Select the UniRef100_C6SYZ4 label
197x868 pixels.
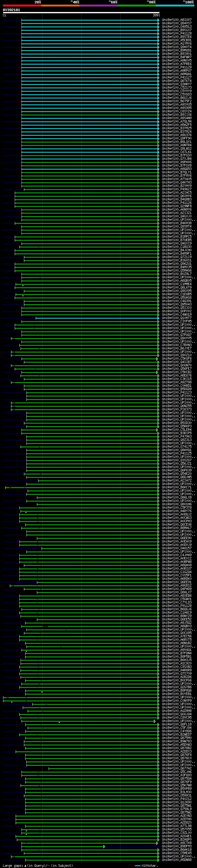point(177,111)
